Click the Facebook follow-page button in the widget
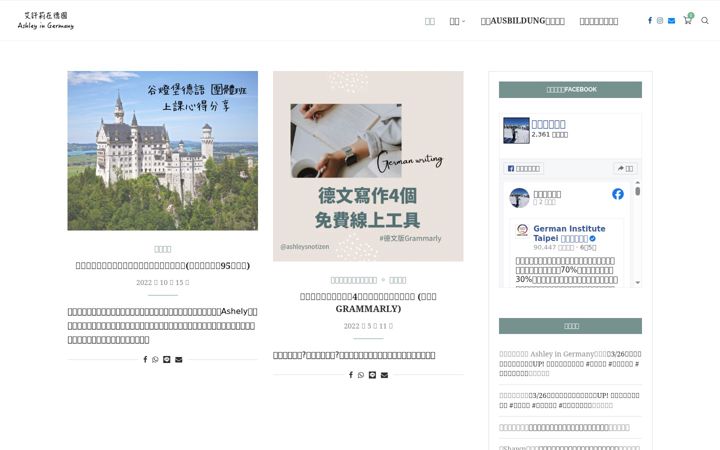 [523, 169]
